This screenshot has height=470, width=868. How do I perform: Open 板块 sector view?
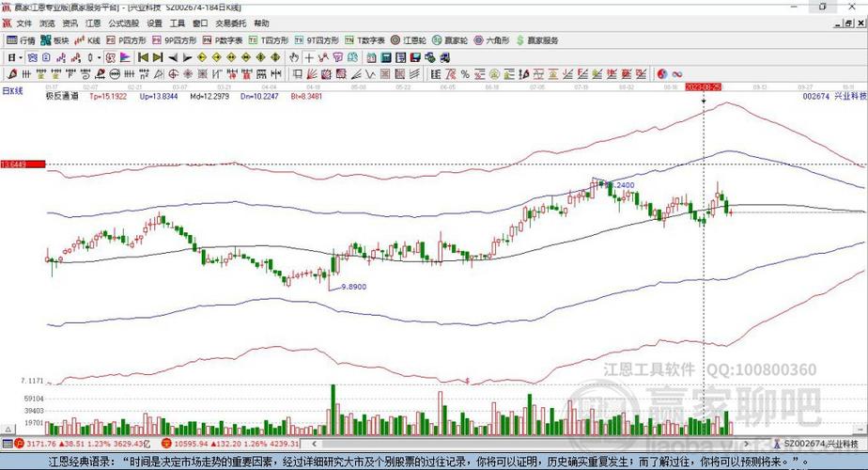[x=54, y=40]
